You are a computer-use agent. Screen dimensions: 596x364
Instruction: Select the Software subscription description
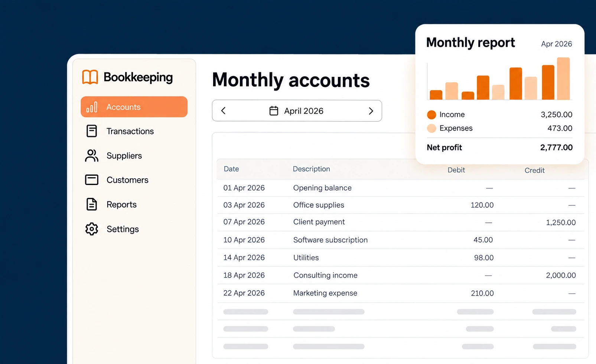330,240
